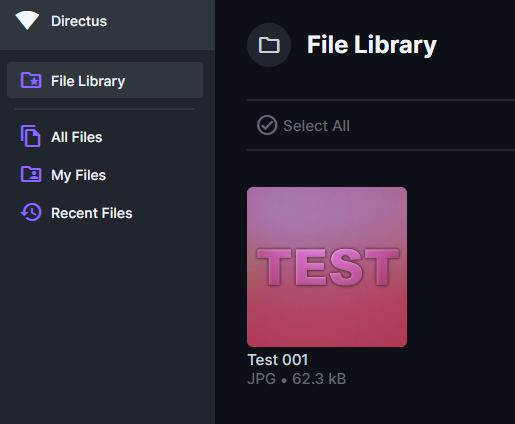Click the round folder icon in header
Viewport: 515px width, 424px height.
pos(269,45)
